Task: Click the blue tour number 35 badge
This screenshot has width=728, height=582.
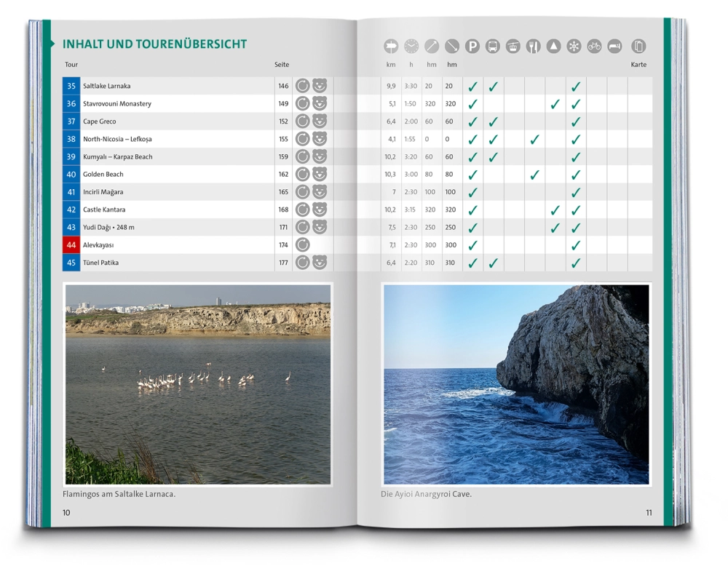Action: [71, 86]
